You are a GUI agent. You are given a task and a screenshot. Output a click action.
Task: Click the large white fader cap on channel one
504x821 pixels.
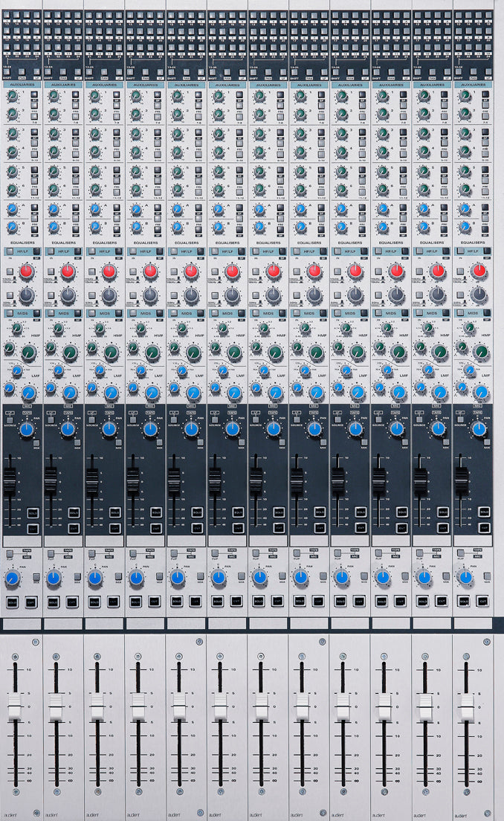[14, 706]
